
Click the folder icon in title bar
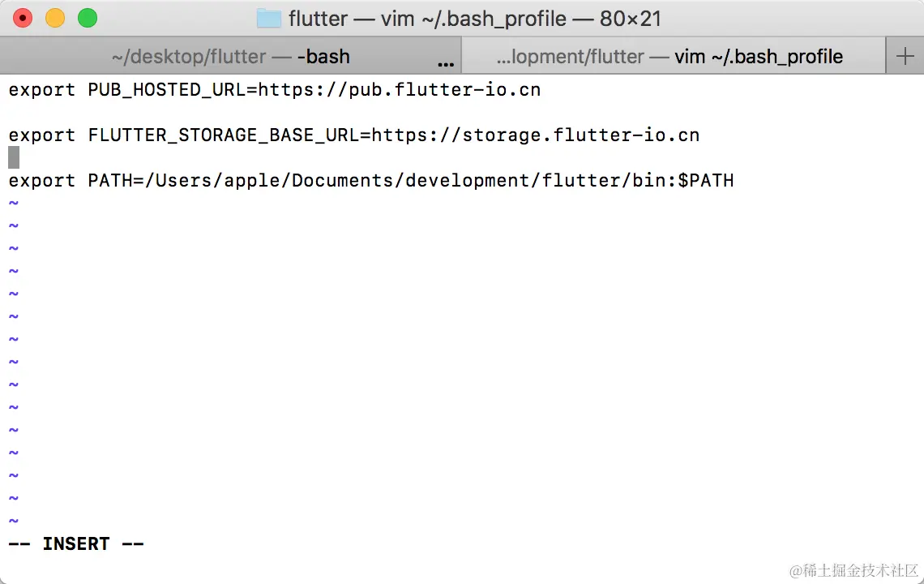tap(268, 18)
